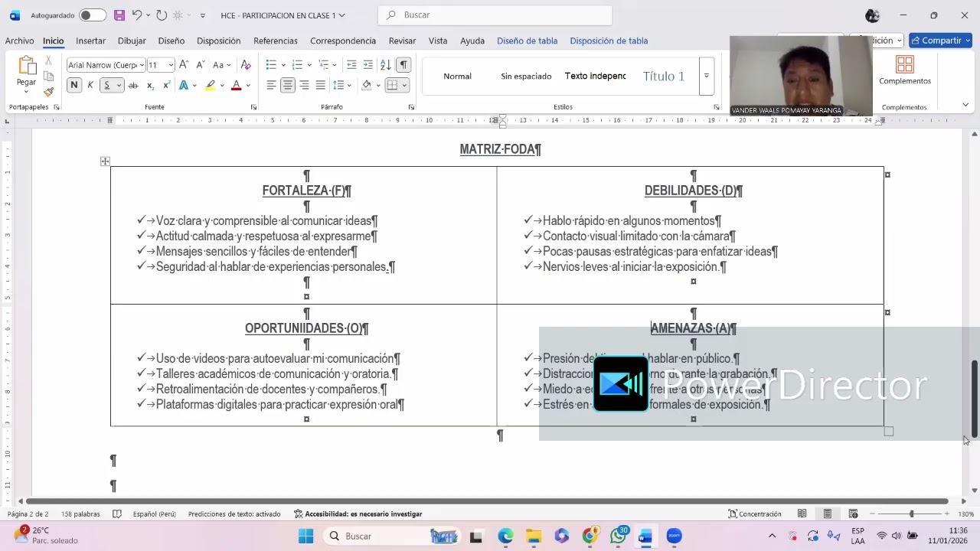Apply superscript formatting
Image resolution: width=980 pixels, height=551 pixels.
[166, 85]
